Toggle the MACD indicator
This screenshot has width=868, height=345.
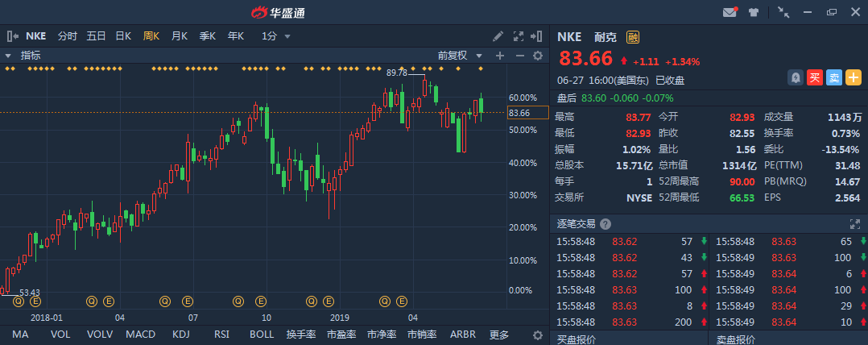tap(139, 335)
